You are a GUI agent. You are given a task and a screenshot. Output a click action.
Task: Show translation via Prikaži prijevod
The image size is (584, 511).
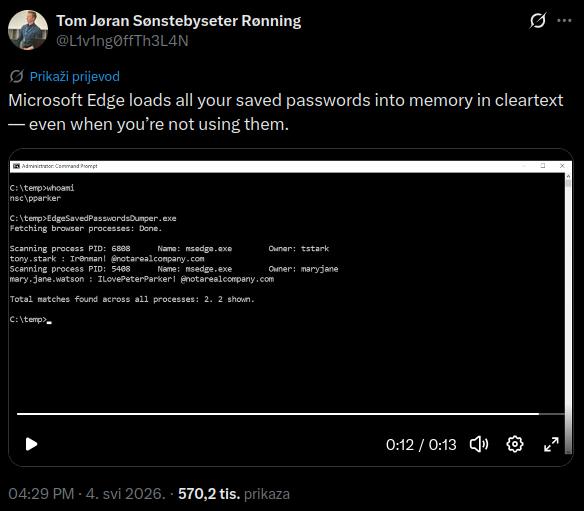(74, 76)
